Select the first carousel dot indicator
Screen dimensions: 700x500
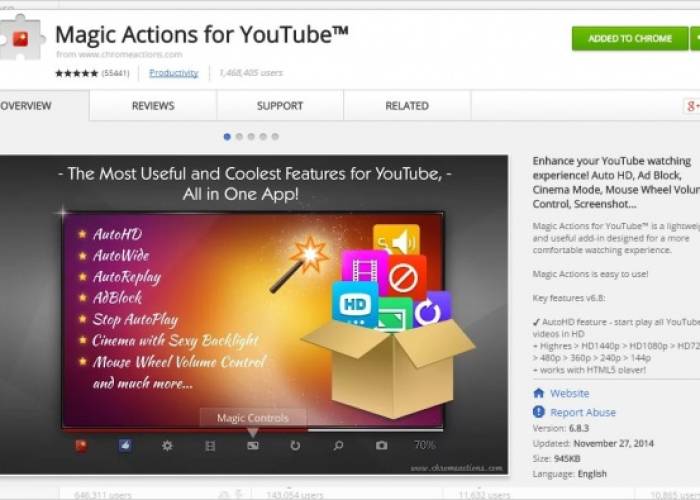227,136
